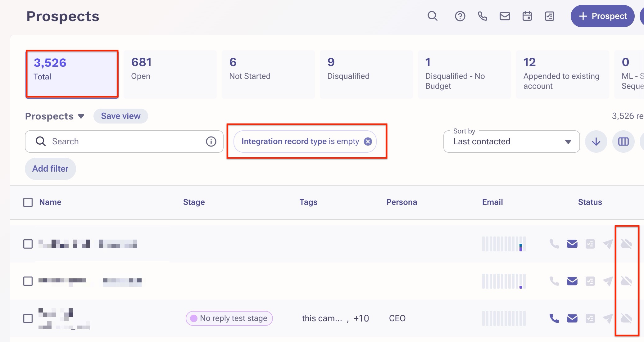Click CEO row email activity bar chart
The width and height of the screenshot is (644, 342).
coord(504,318)
